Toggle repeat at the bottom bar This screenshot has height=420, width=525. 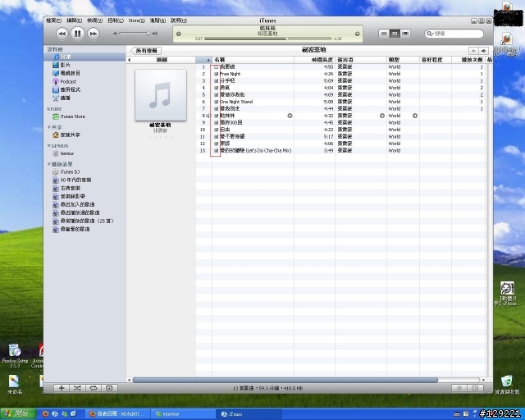pyautogui.click(x=93, y=388)
